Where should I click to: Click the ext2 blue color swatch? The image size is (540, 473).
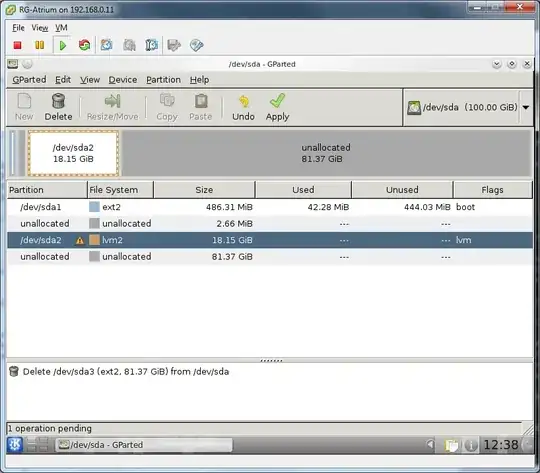pos(94,207)
